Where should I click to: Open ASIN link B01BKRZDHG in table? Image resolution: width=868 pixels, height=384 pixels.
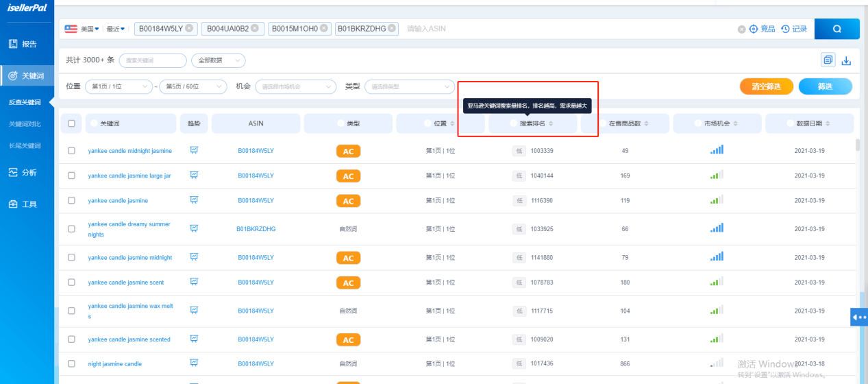pyautogui.click(x=256, y=229)
